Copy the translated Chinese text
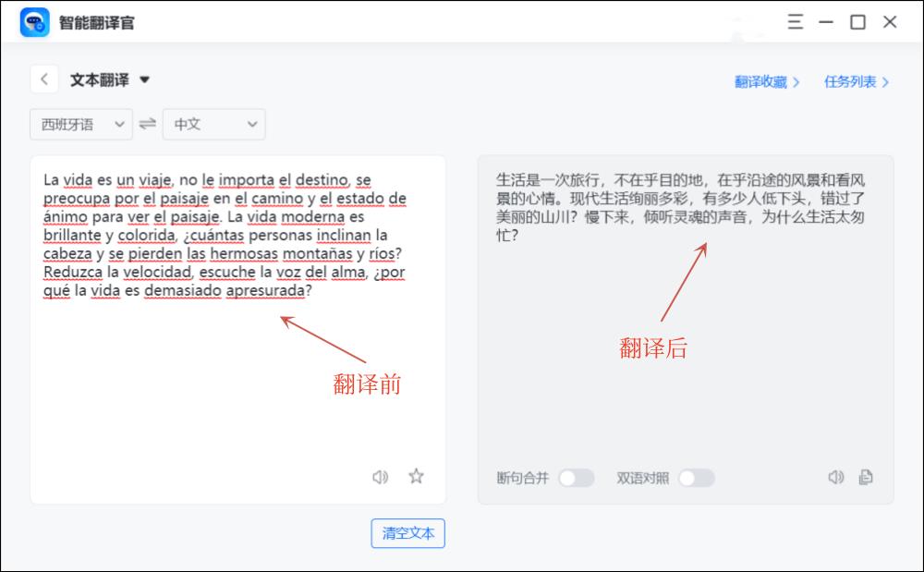 click(866, 478)
